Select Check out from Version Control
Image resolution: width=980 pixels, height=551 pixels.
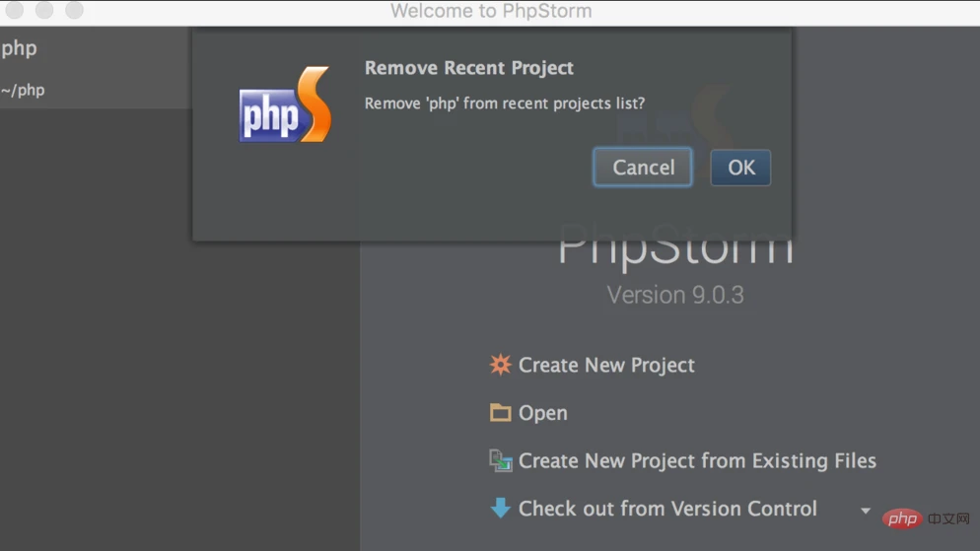(667, 509)
